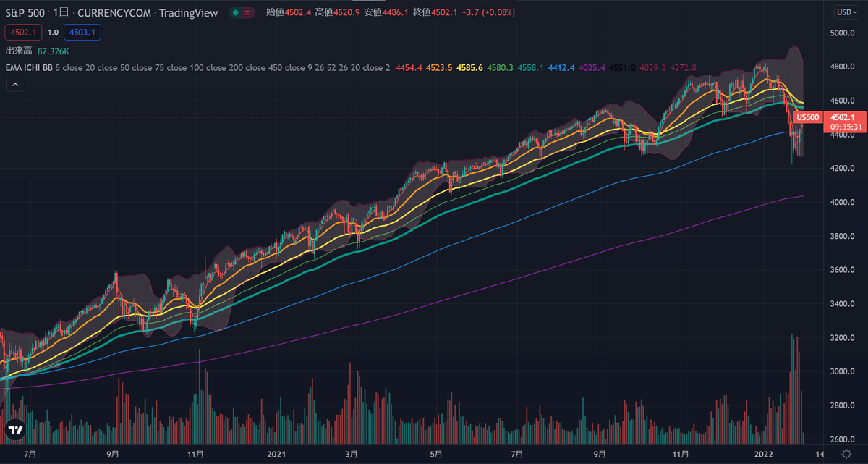The width and height of the screenshot is (868, 464).
Task: Click the teal EMA value 4558.1
Action: [x=531, y=67]
